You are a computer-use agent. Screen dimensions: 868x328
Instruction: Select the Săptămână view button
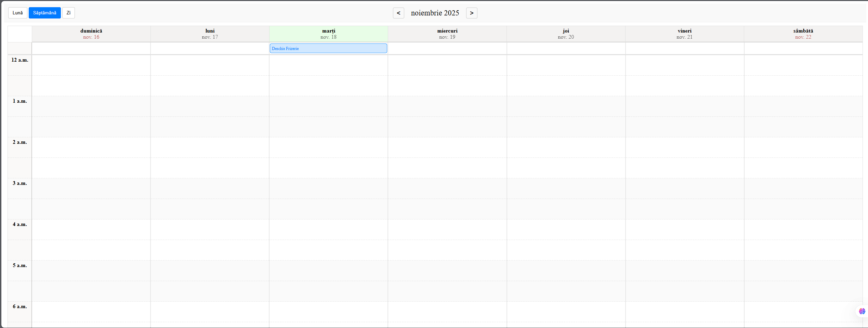(x=45, y=13)
